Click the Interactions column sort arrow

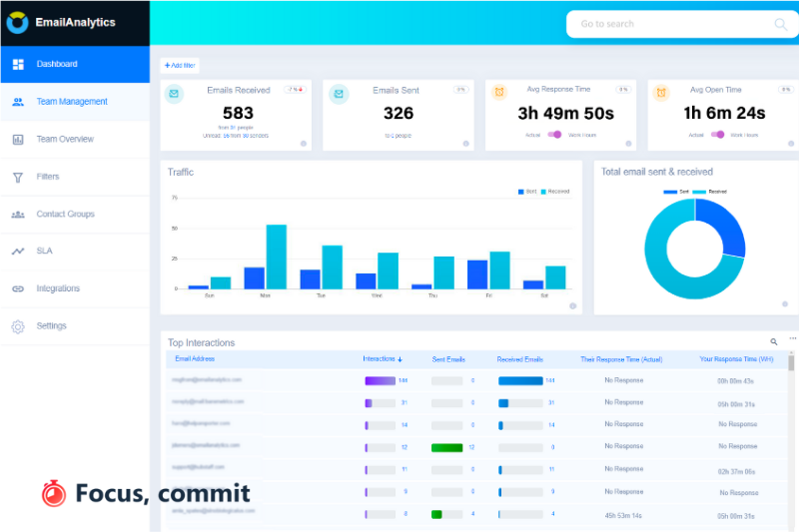(x=400, y=359)
